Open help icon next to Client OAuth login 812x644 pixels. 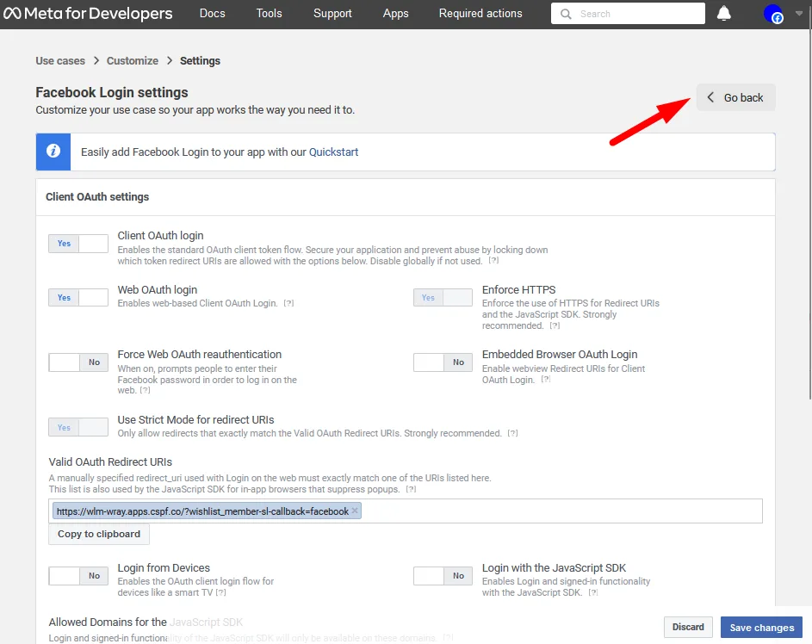[494, 262]
